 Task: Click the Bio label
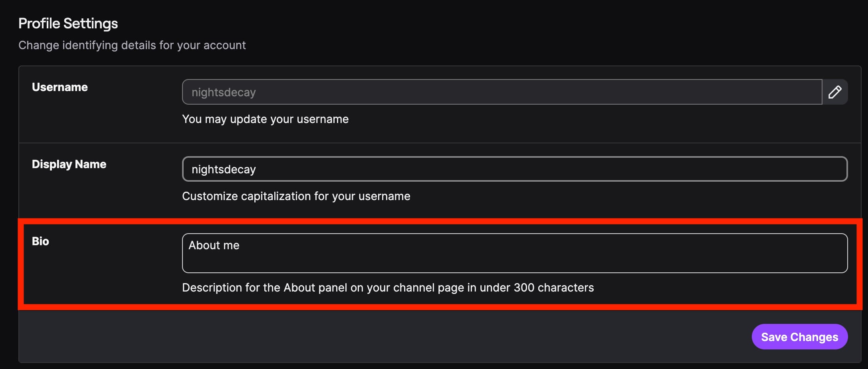tap(40, 241)
